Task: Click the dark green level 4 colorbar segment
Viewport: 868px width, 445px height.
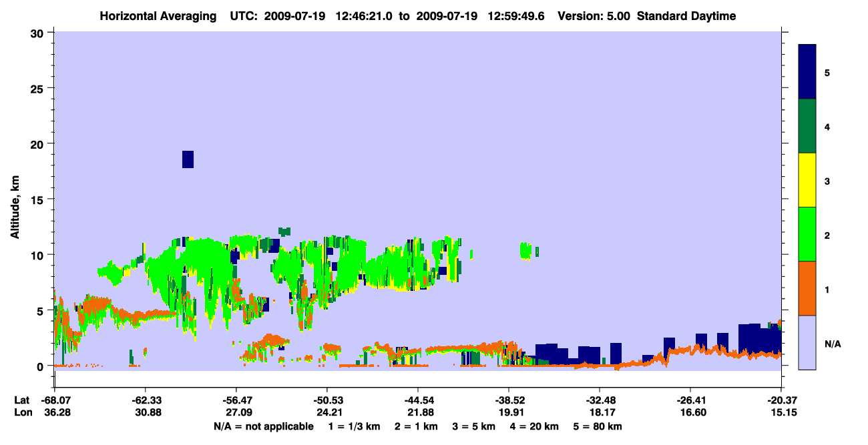Action: click(807, 126)
